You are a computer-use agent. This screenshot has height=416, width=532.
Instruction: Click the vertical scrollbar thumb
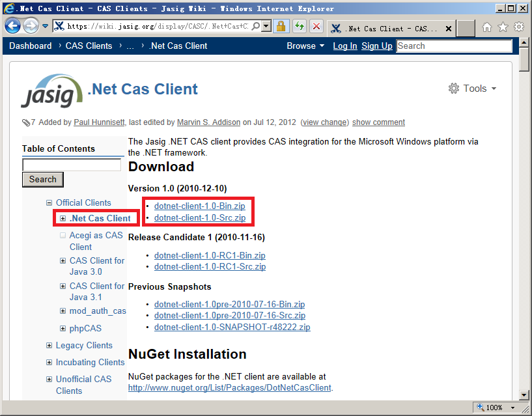coord(524,60)
